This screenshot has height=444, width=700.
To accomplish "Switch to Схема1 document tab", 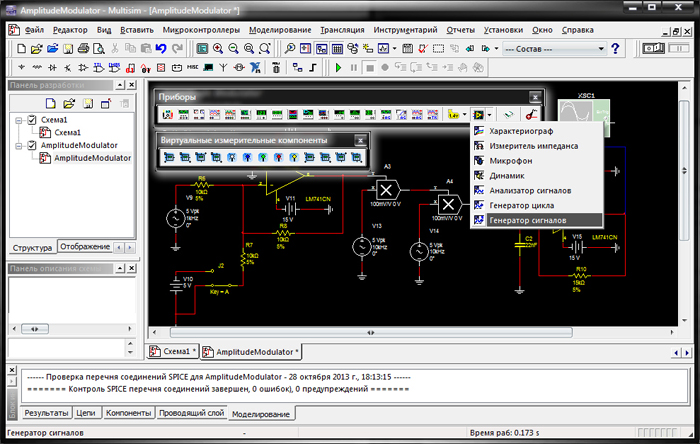I will (x=173, y=352).
